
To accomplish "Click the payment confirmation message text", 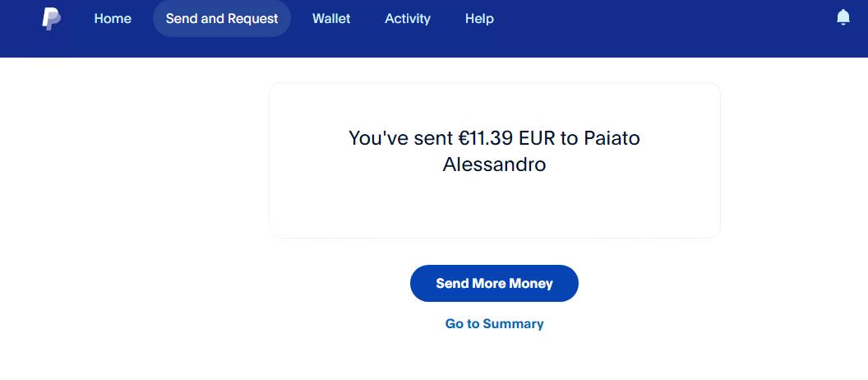I will pyautogui.click(x=494, y=151).
